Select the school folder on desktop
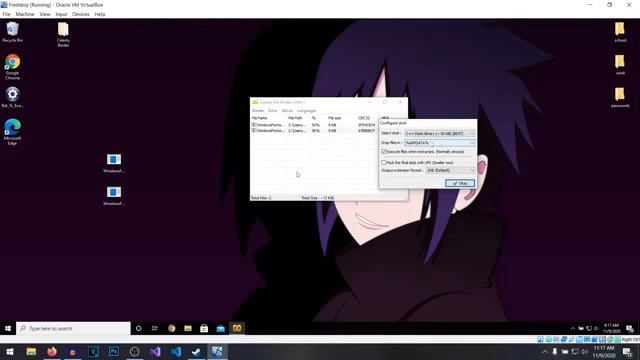This screenshot has height=360, width=640. (620, 32)
